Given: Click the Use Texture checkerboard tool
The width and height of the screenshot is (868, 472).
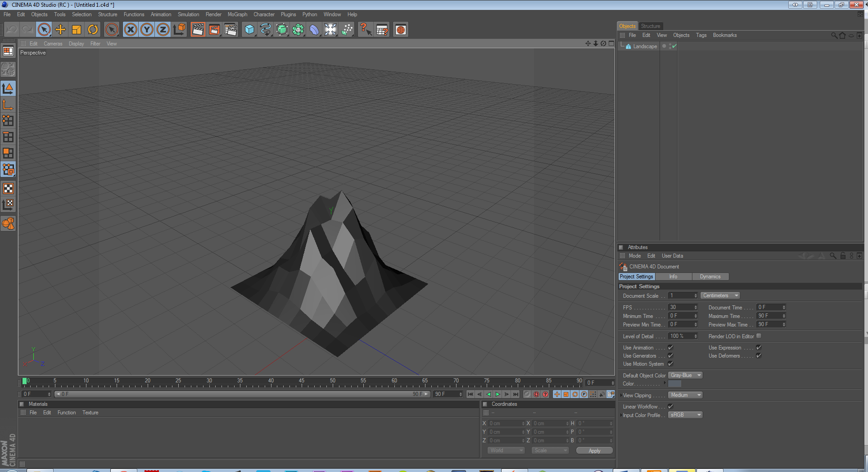Looking at the screenshot, I should pos(8,188).
